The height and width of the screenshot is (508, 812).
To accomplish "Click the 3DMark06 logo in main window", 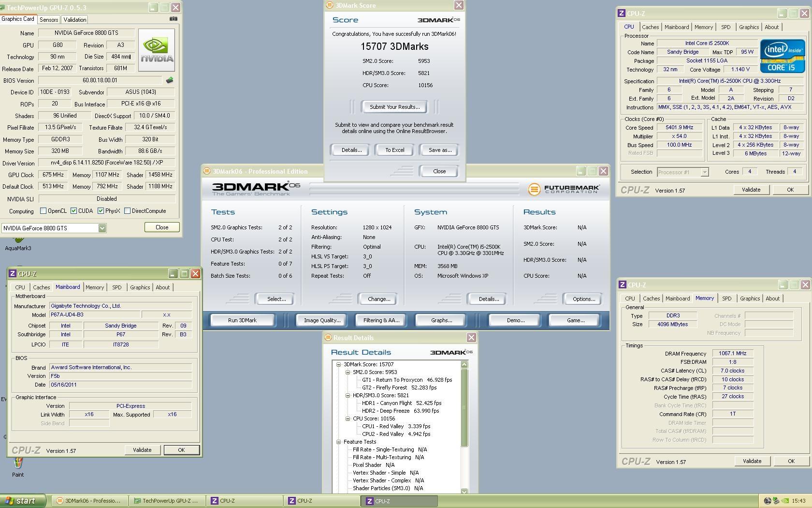I will pyautogui.click(x=256, y=189).
